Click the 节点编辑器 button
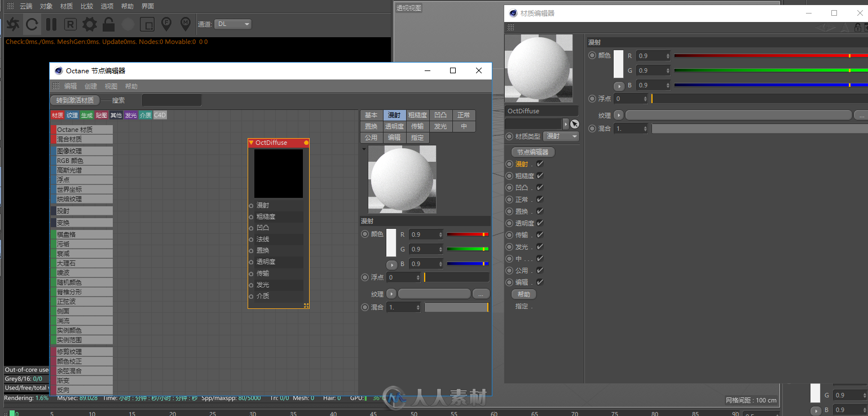This screenshot has height=416, width=868. coord(533,152)
